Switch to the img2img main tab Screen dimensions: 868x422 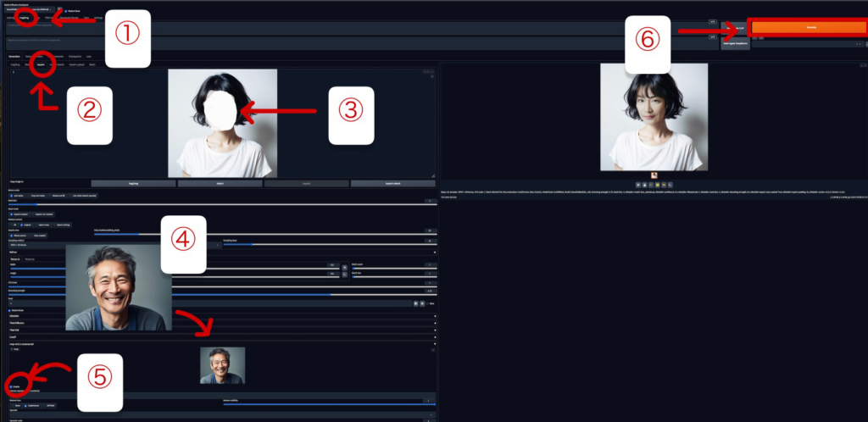point(25,19)
